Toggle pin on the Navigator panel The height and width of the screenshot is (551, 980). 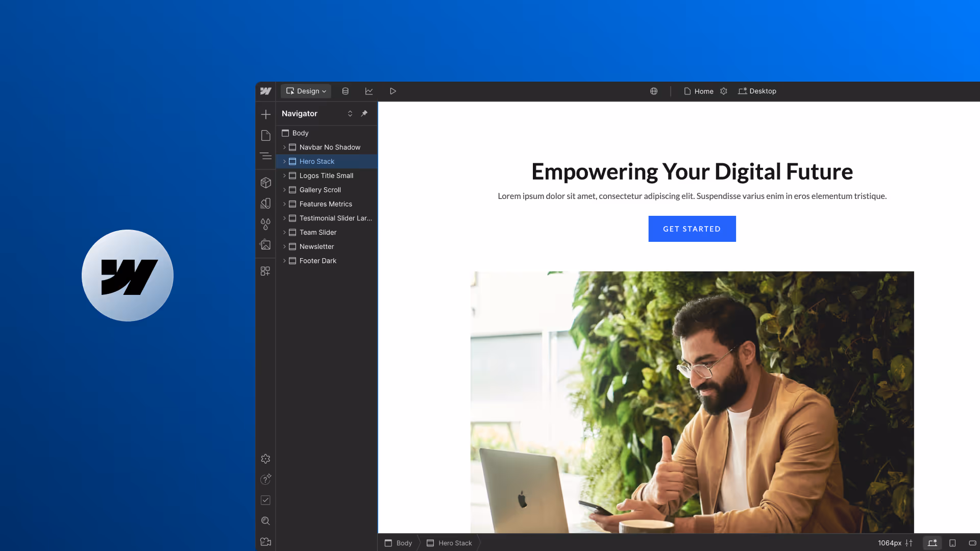[x=364, y=114]
